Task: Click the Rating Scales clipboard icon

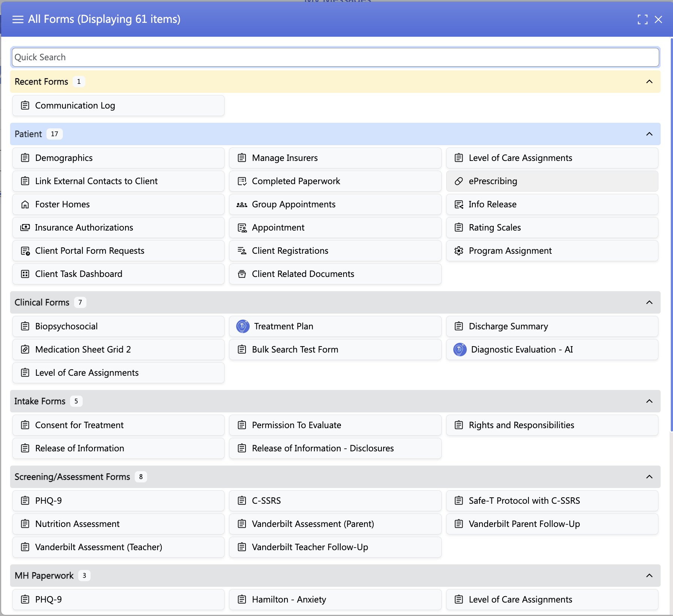Action: [459, 228]
